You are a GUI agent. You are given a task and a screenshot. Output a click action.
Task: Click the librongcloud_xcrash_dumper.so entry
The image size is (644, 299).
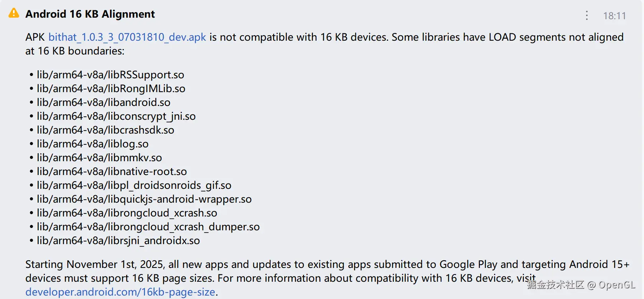[x=148, y=227]
